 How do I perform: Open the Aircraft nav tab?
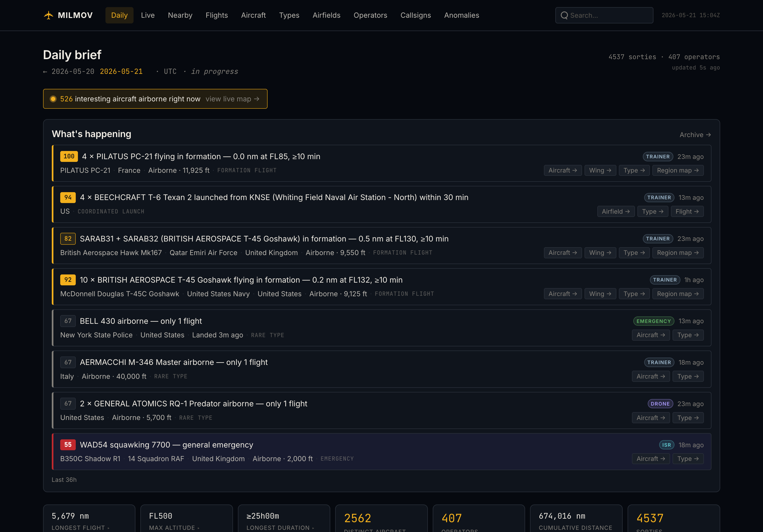coord(253,15)
